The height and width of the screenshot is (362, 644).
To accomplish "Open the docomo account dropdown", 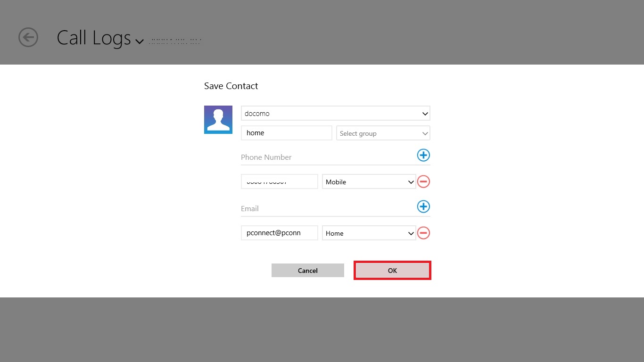I will click(335, 114).
